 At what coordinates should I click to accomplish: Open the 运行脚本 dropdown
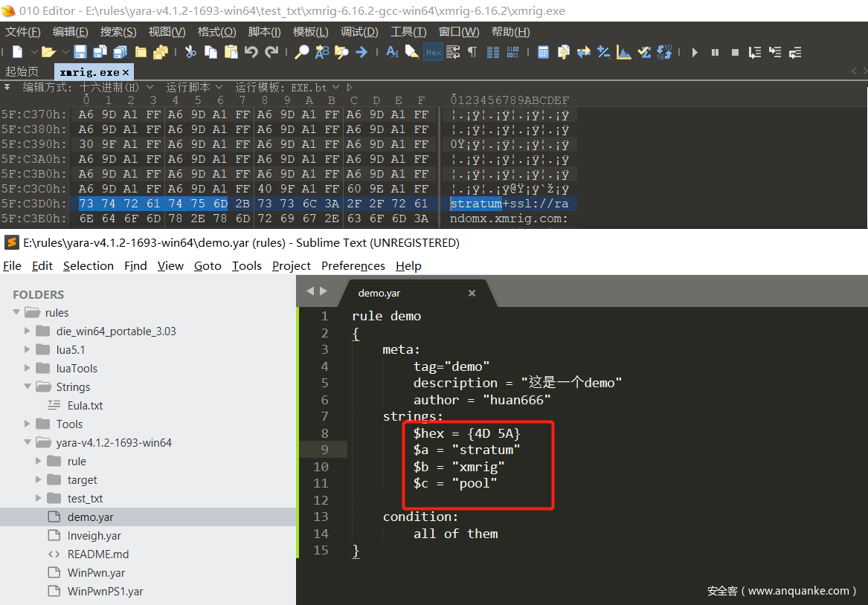click(x=193, y=87)
